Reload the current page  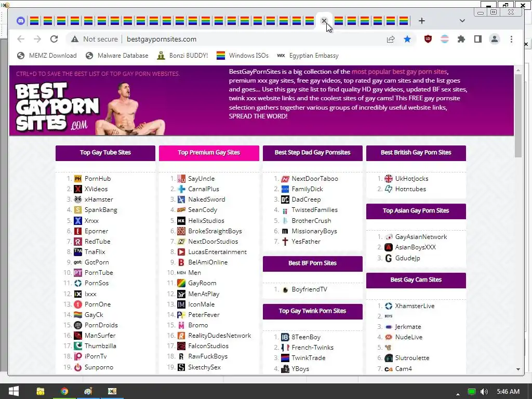click(x=54, y=39)
